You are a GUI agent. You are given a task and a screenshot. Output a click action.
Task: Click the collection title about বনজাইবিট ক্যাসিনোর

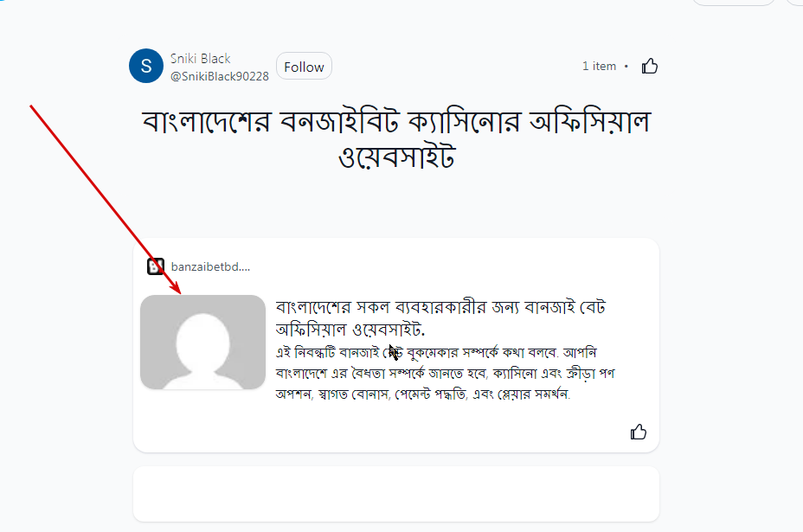point(396,138)
